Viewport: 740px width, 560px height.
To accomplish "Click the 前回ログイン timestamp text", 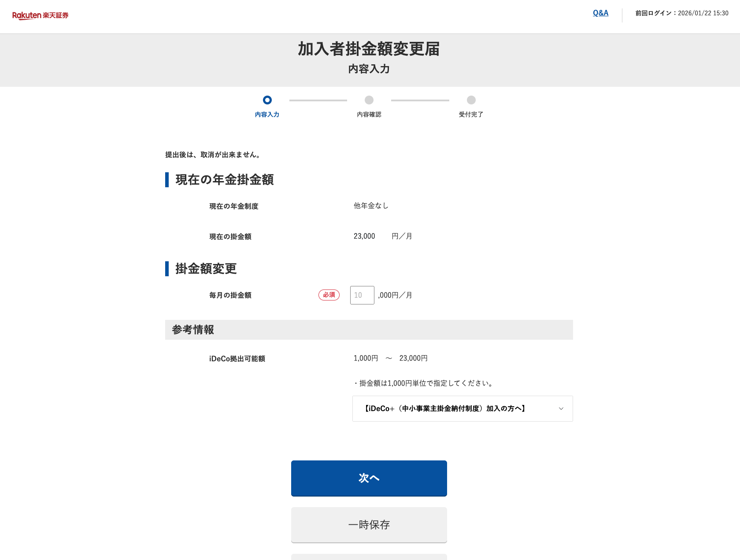I will (681, 13).
